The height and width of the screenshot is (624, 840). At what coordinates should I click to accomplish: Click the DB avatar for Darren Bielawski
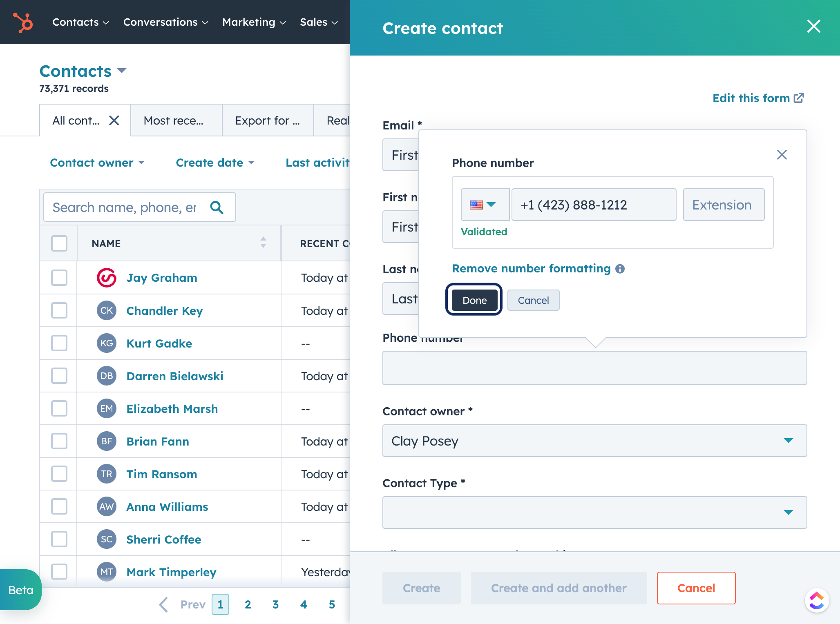107,376
